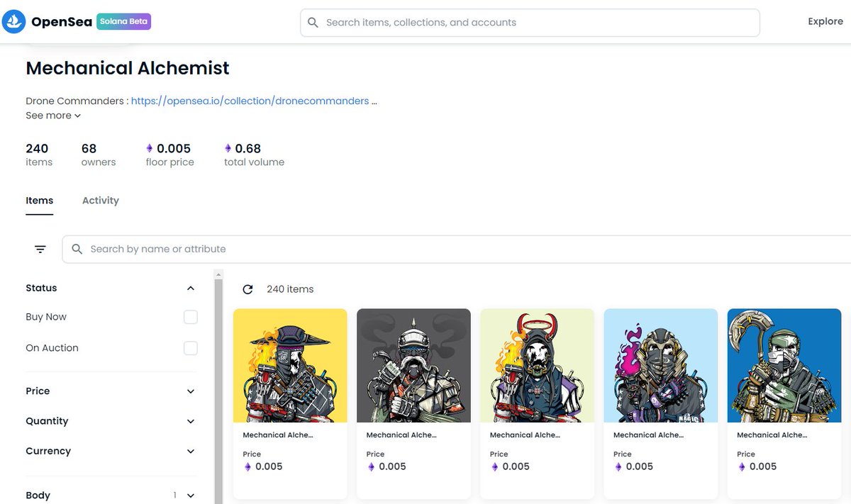Click magnifier icon in name or attribute search
Image resolution: width=851 pixels, height=504 pixels.
point(77,249)
